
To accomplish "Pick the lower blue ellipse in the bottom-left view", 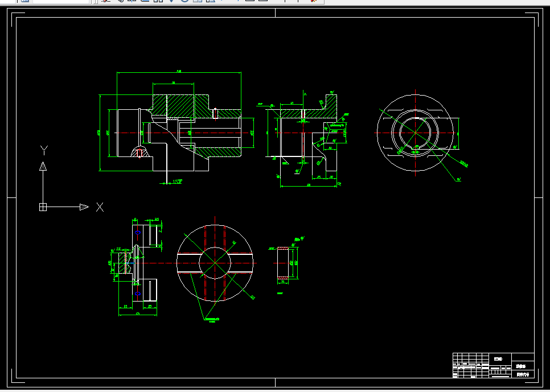I will pos(138,294).
